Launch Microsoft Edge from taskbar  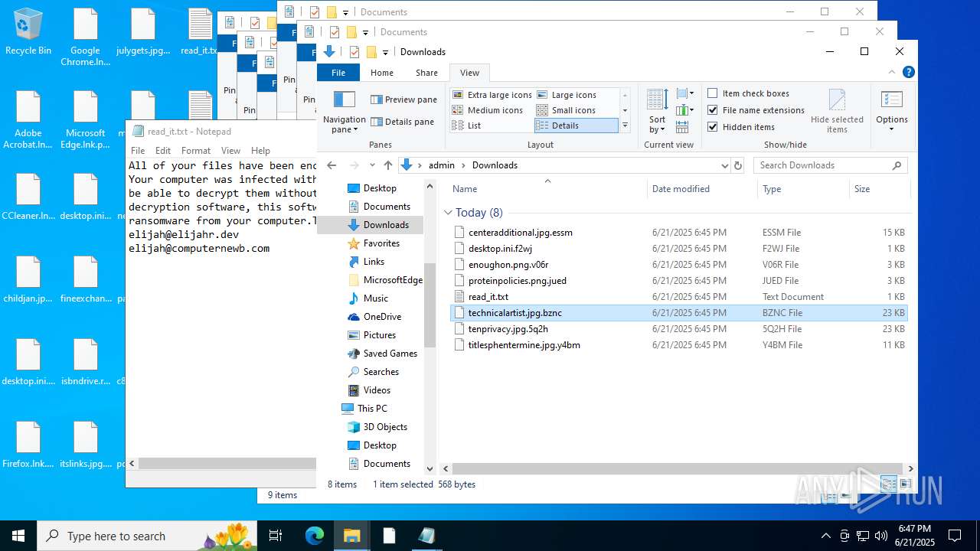coord(315,536)
